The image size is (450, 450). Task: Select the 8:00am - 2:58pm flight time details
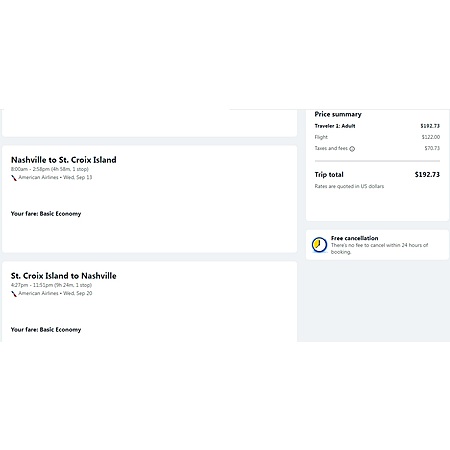50,169
